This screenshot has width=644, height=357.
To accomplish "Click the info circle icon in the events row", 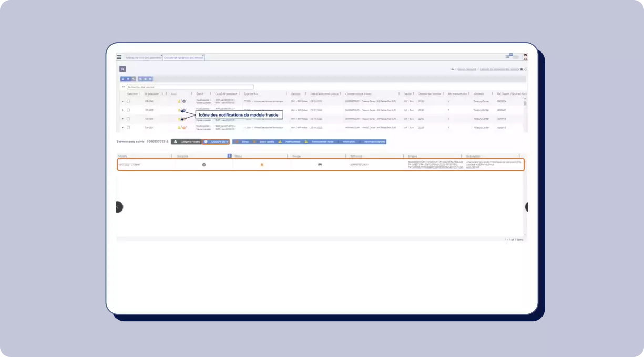I will (x=204, y=165).
